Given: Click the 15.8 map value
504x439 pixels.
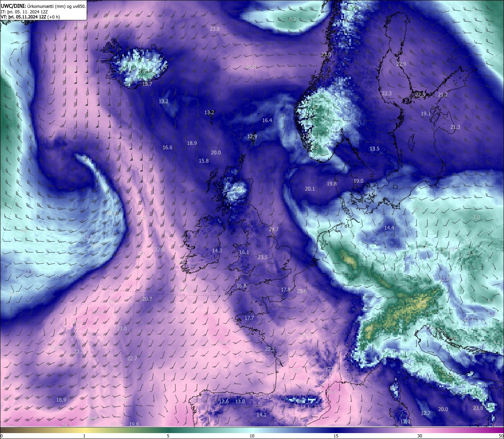Looking at the screenshot, I should click(204, 161).
